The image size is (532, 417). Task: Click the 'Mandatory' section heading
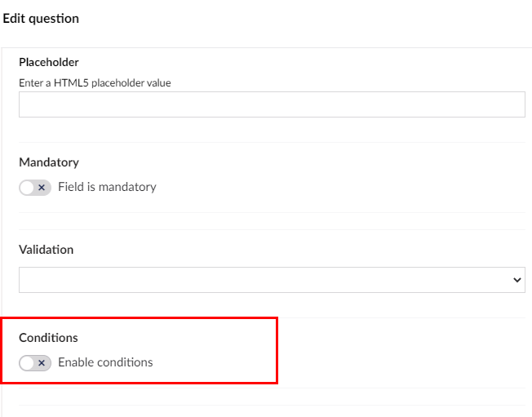(49, 162)
